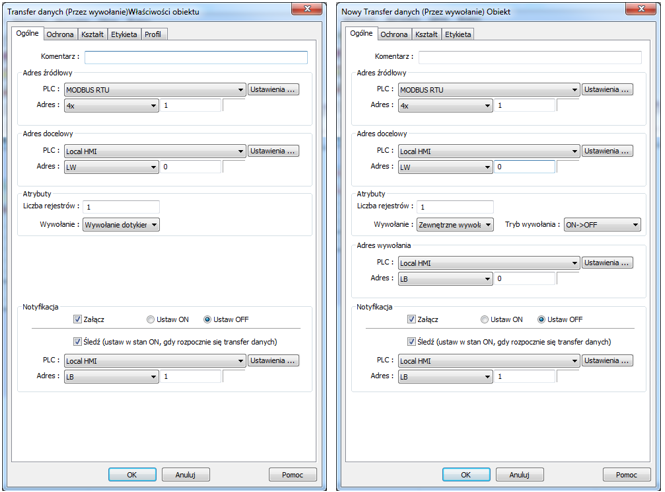The height and width of the screenshot is (492, 665).
Task: Toggle Śledź checkbox in right dialog
Action: click(411, 341)
